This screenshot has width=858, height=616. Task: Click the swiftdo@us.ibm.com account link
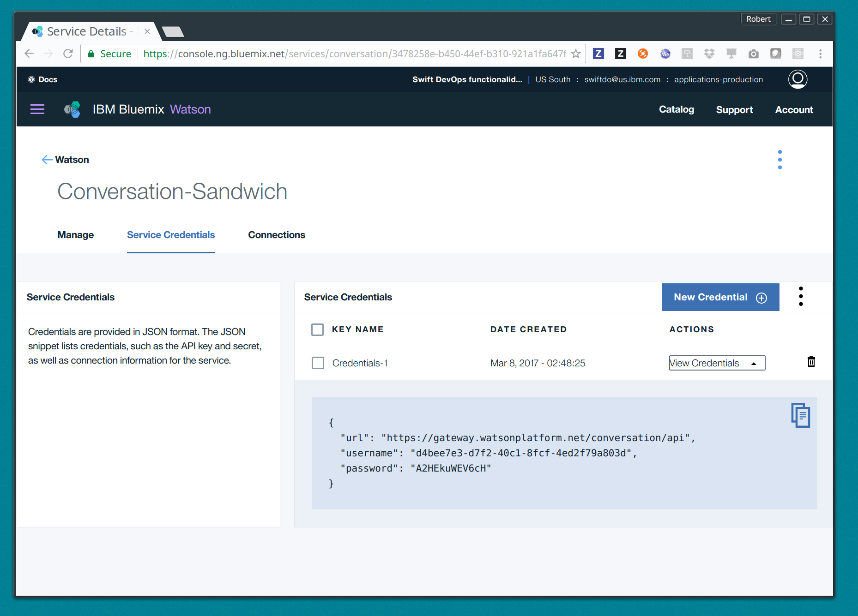(622, 79)
